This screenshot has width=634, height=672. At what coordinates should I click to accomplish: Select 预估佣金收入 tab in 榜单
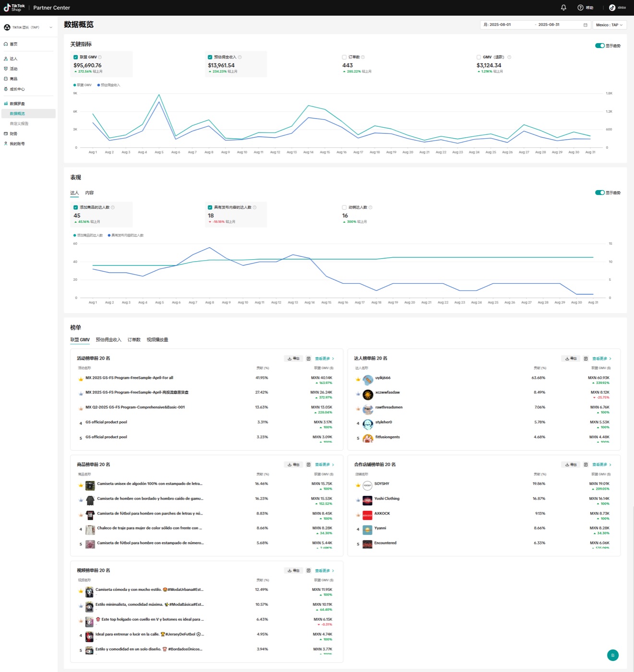pyautogui.click(x=108, y=340)
